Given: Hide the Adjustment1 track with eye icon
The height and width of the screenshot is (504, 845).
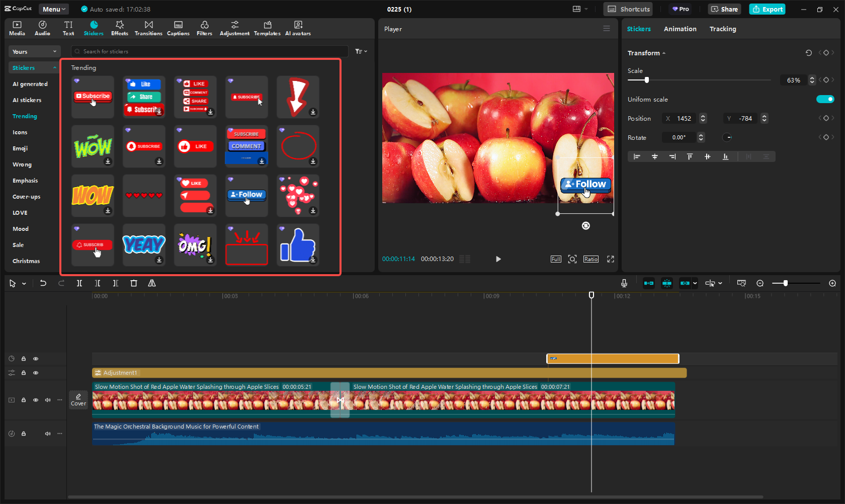Looking at the screenshot, I should (x=36, y=373).
